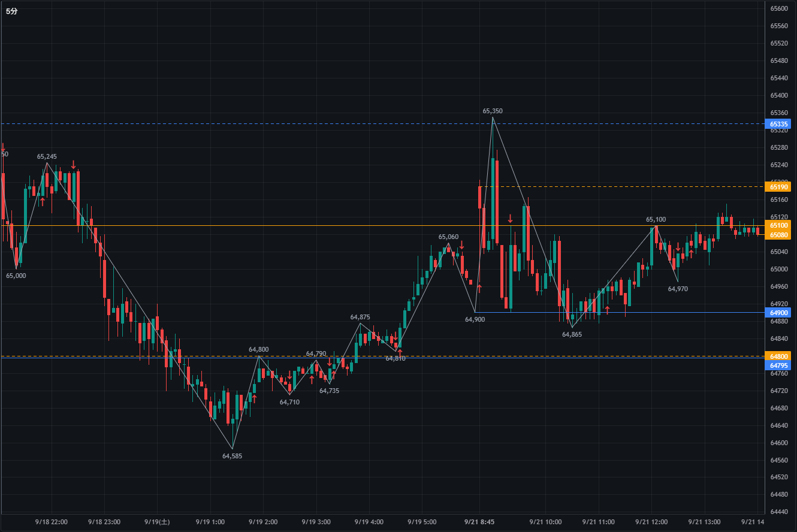The height and width of the screenshot is (532, 797).
Task: Click the 64,735 swing low label
Action: point(329,391)
